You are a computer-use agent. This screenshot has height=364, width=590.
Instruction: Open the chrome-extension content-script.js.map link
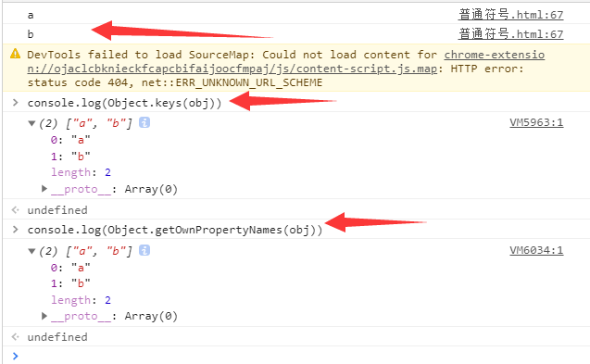point(286,62)
